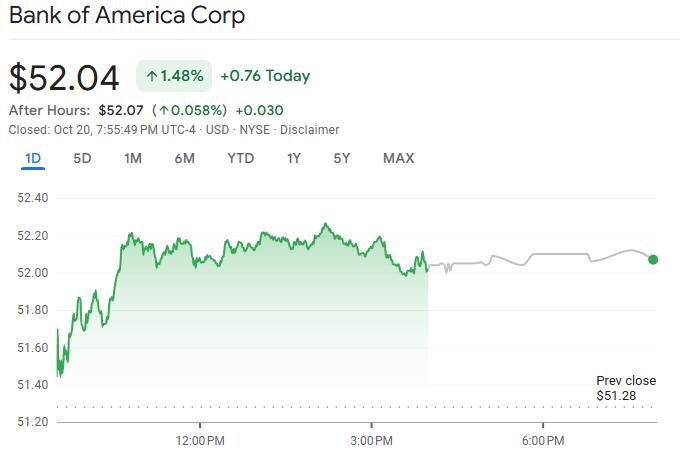This screenshot has height=460, width=680.
Task: Click the Bank of America Corp title
Action: 127,16
